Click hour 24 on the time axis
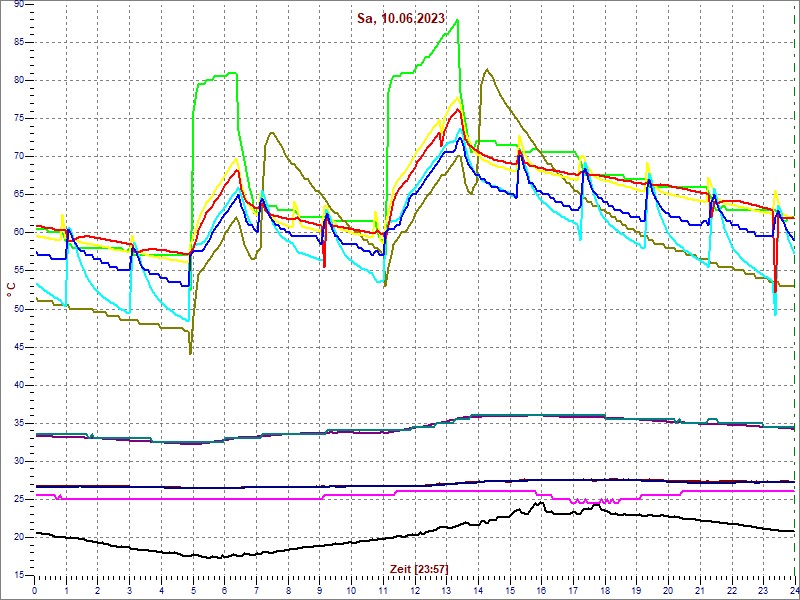The height and width of the screenshot is (600, 800). 794,590
